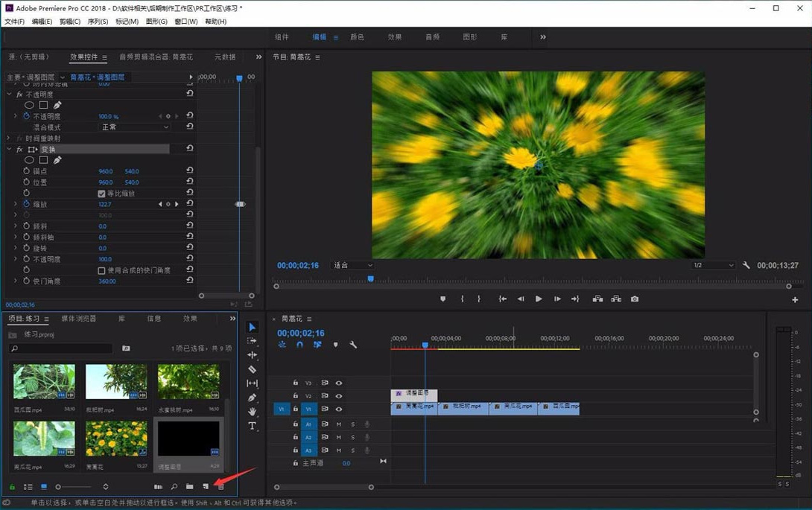Adjust the project thumbnail size slider
This screenshot has width=812, height=510.
(x=60, y=487)
